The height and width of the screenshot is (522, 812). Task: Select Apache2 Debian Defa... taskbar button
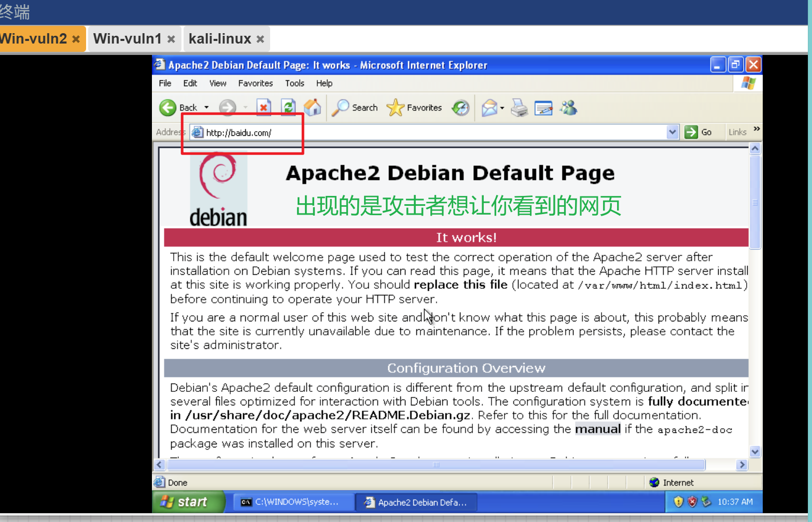416,502
